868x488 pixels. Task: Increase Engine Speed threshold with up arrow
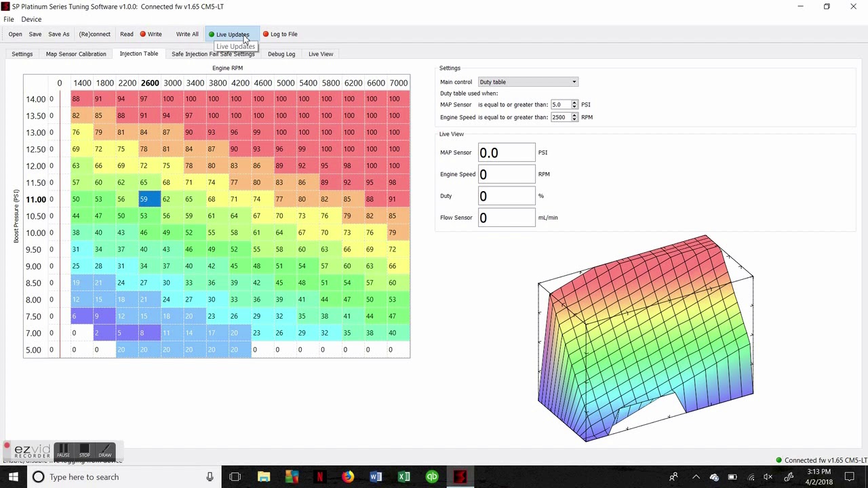[574, 115]
